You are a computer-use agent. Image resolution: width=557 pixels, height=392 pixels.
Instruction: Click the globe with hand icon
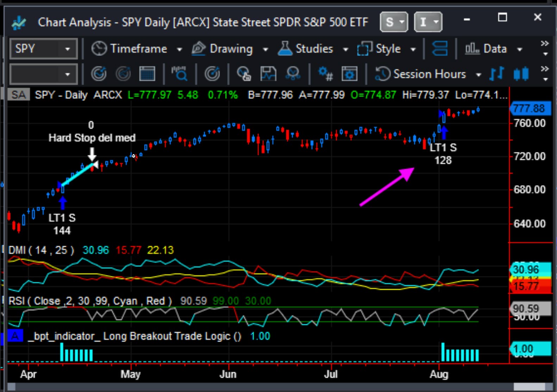tap(244, 74)
